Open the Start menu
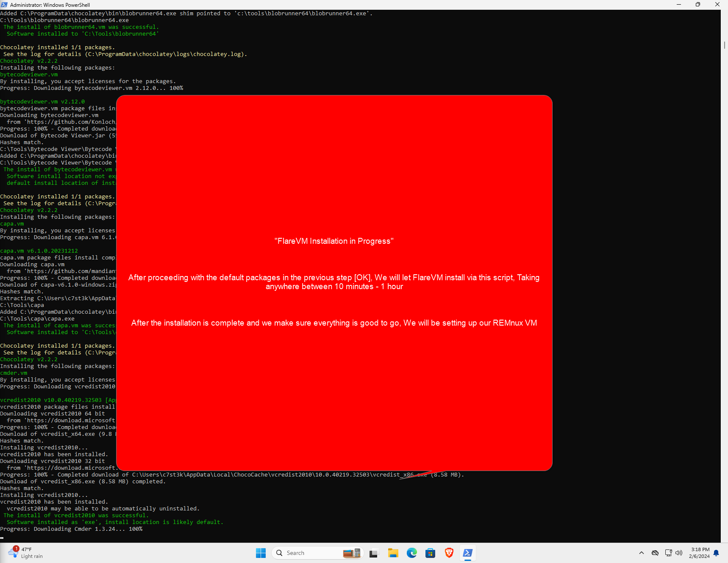Screen dimensions: 728x563 pyautogui.click(x=261, y=553)
